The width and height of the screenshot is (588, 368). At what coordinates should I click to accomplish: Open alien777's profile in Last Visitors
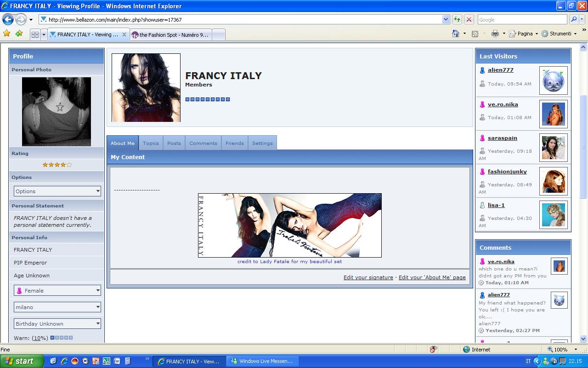(x=500, y=70)
